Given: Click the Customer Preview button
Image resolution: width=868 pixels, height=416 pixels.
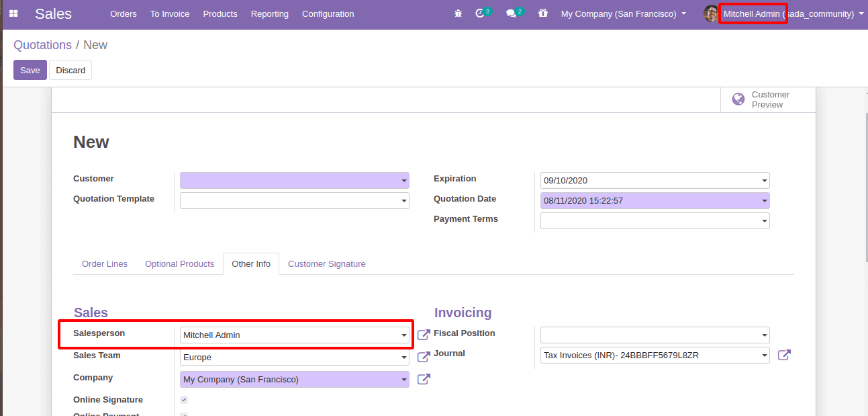Looking at the screenshot, I should [x=768, y=99].
